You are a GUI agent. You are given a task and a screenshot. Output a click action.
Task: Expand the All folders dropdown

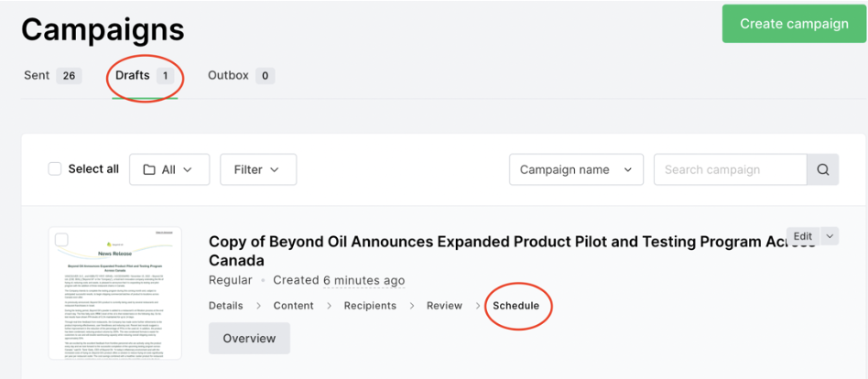point(168,169)
